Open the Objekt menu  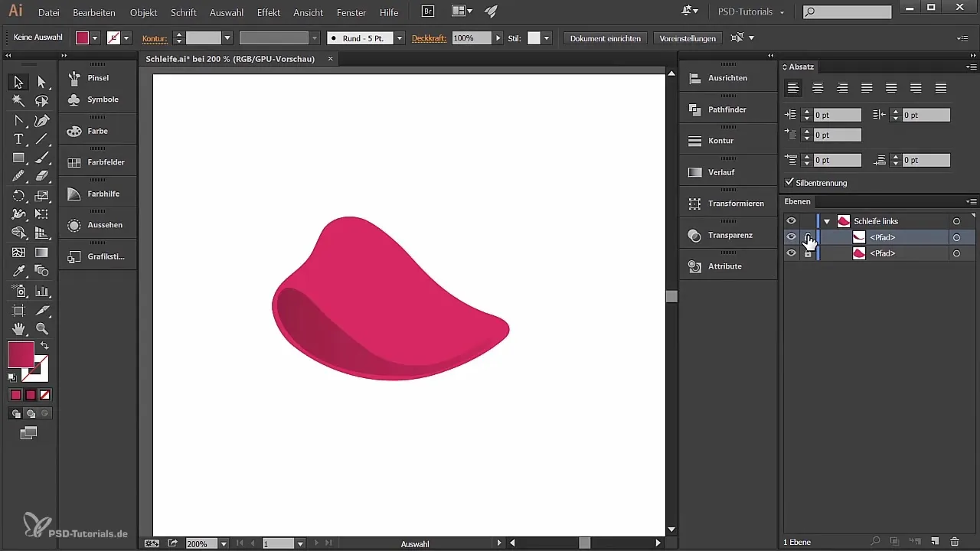[144, 12]
